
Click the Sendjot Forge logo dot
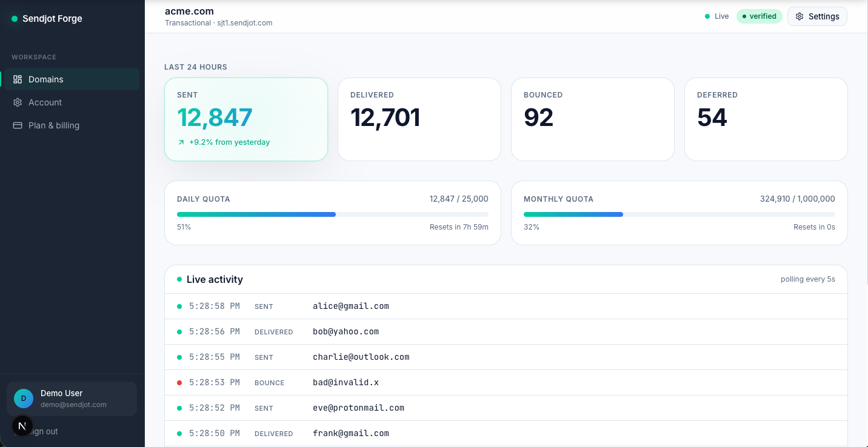(15, 19)
